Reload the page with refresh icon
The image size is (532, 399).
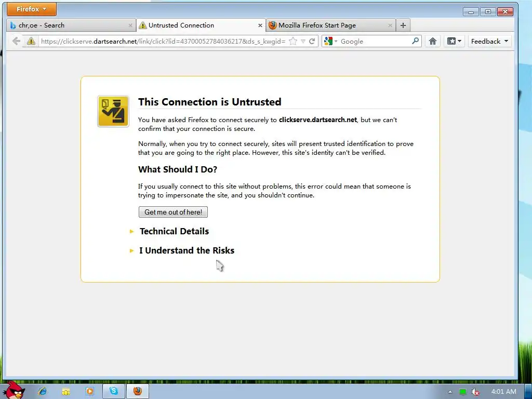312,42
